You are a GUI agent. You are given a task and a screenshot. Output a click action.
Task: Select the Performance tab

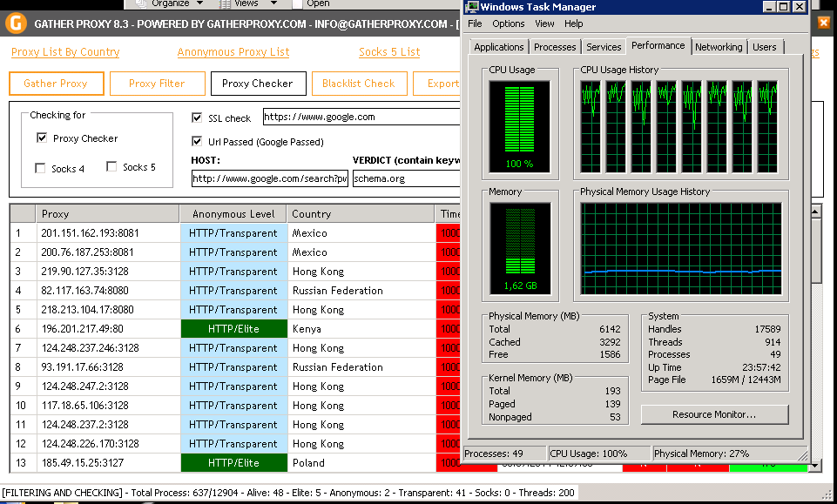[x=658, y=45]
